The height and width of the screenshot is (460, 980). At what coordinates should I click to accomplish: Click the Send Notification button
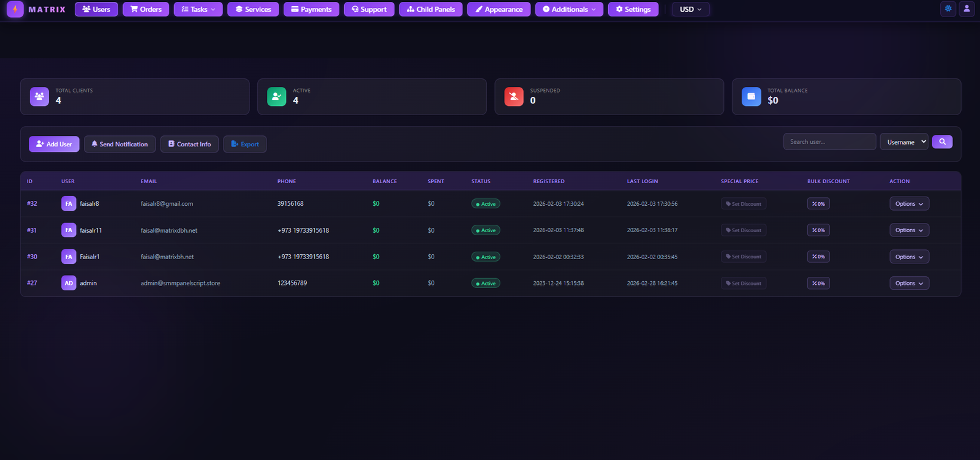[x=120, y=144]
